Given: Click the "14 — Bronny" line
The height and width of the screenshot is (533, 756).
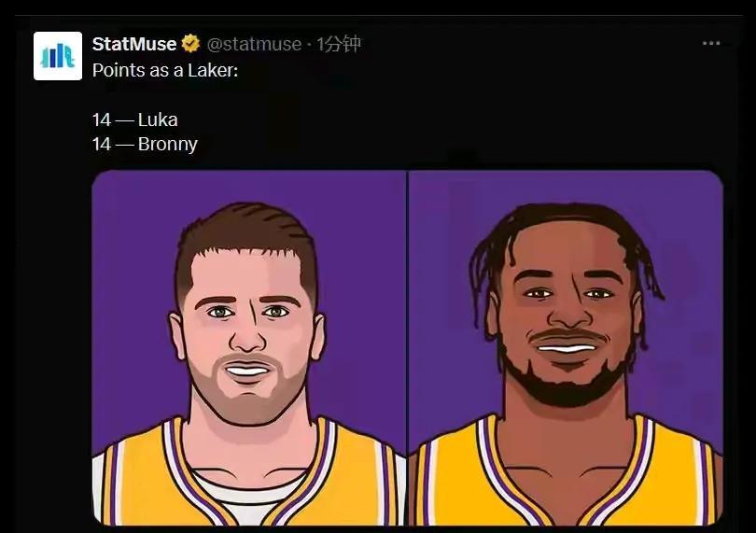Looking at the screenshot, I should click(x=145, y=144).
